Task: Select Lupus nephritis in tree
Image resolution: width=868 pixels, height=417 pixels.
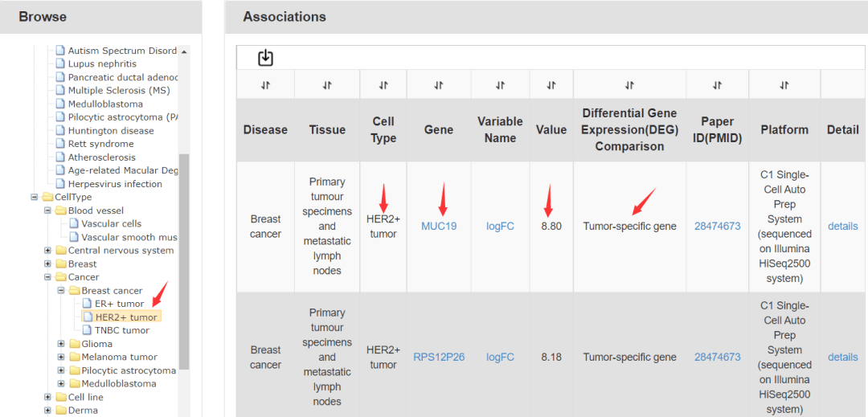Action: tap(102, 63)
